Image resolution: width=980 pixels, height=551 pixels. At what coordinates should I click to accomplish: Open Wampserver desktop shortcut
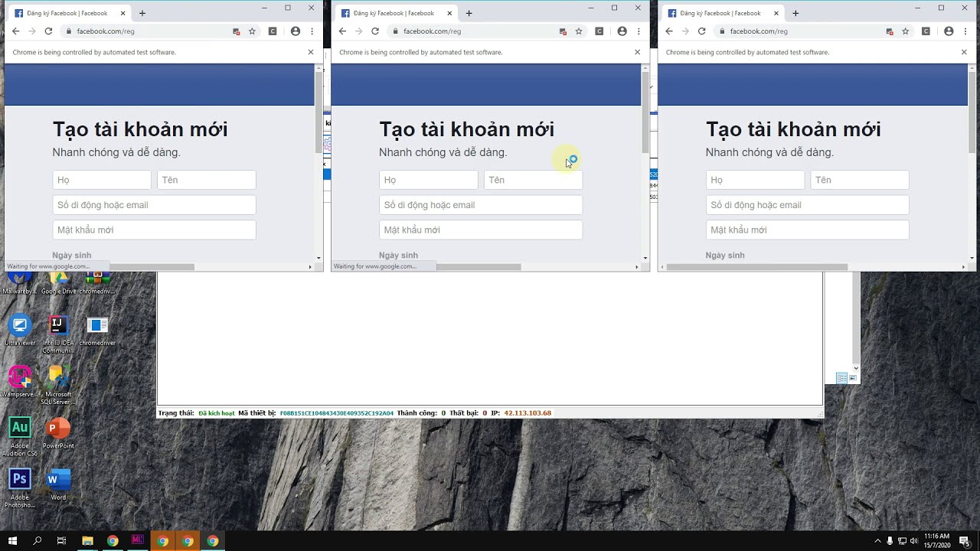(20, 381)
